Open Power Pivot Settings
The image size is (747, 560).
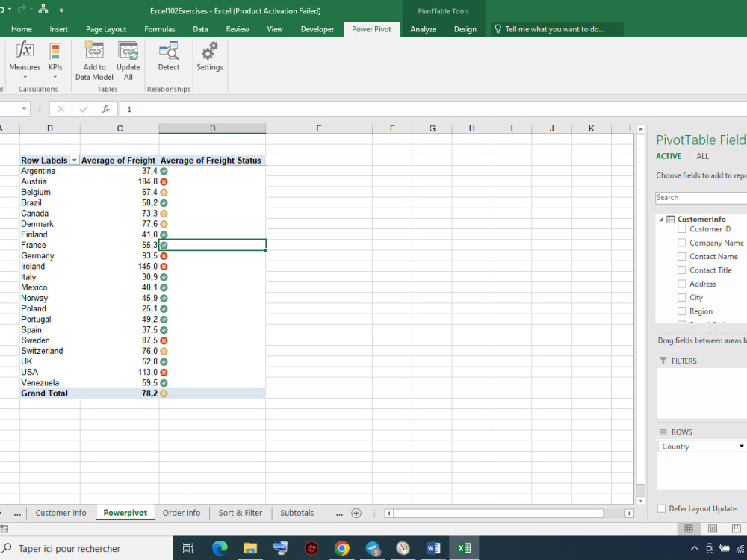point(210,56)
